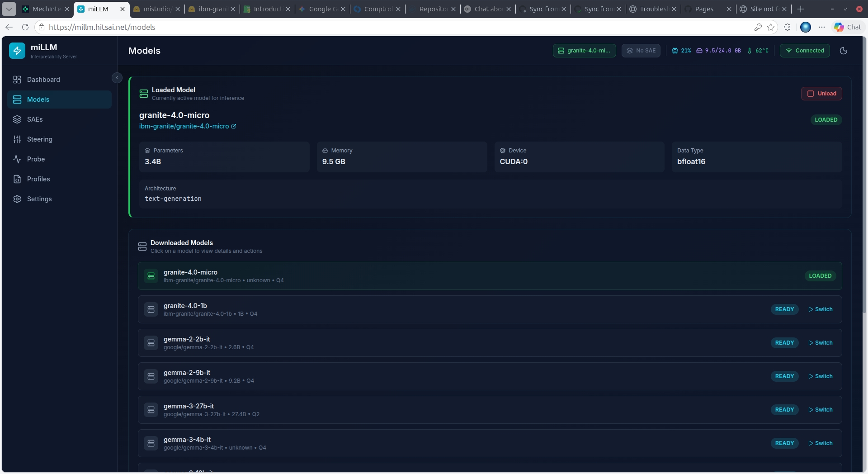Open the Profiles page in sidebar

38,179
